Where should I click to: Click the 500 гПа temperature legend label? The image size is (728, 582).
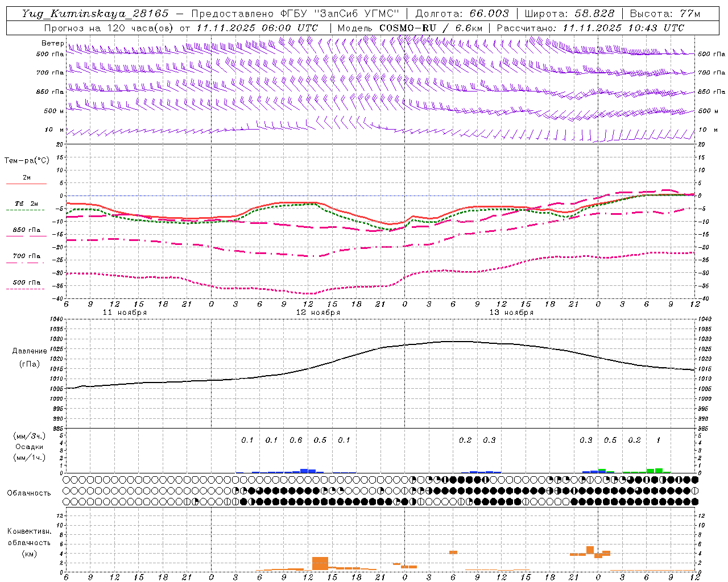(x=27, y=282)
